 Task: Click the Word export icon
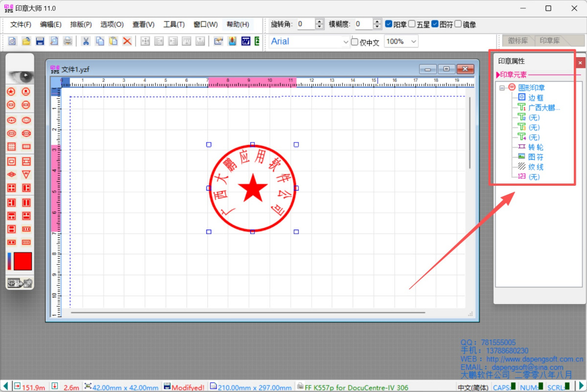(x=246, y=41)
